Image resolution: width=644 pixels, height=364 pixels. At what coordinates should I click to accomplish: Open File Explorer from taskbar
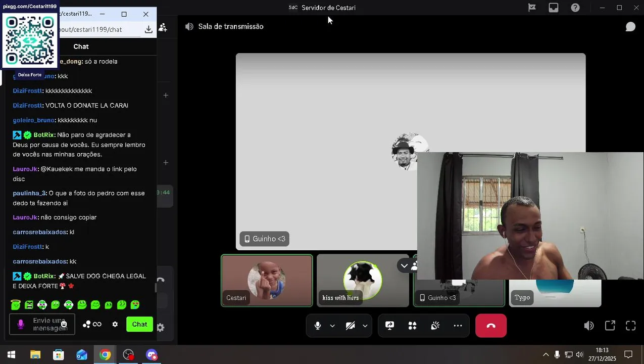pyautogui.click(x=35, y=355)
